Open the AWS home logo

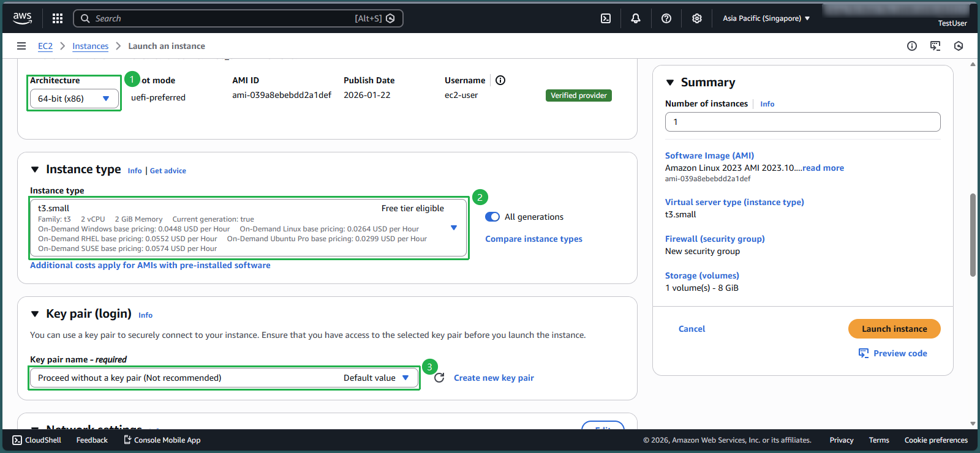click(x=23, y=18)
